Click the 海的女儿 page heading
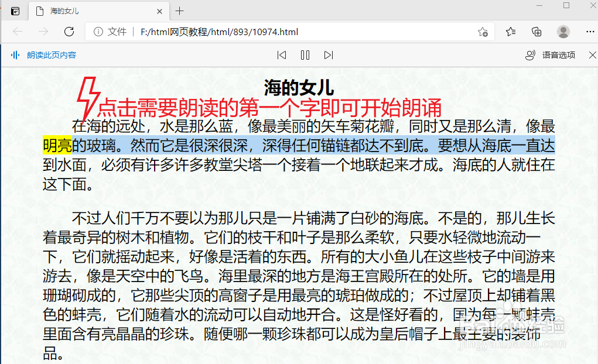 click(299, 88)
